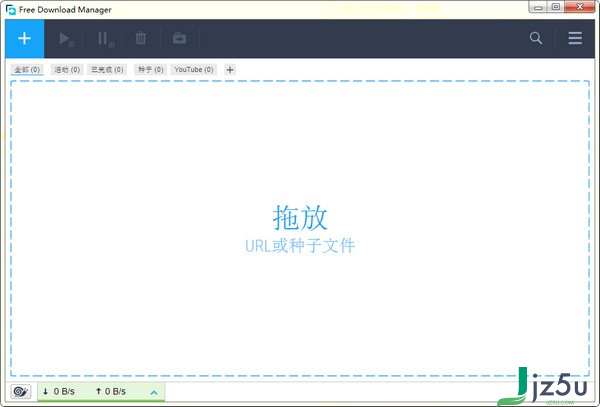Start all downloads with the play icon
Viewport: 600px width, 407px height.
[x=66, y=39]
